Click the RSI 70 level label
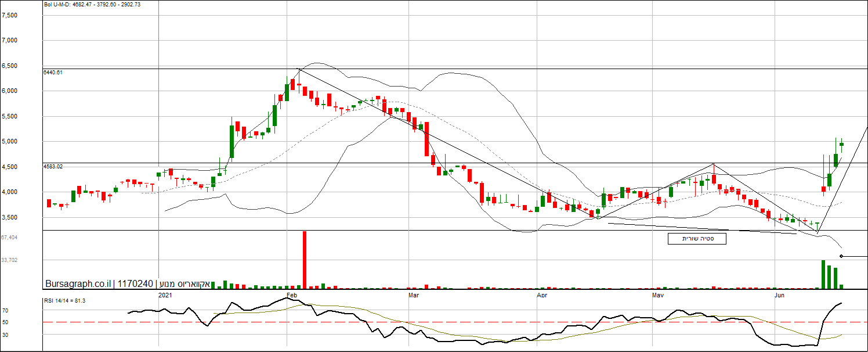The width and height of the screenshot is (868, 352). (5, 311)
